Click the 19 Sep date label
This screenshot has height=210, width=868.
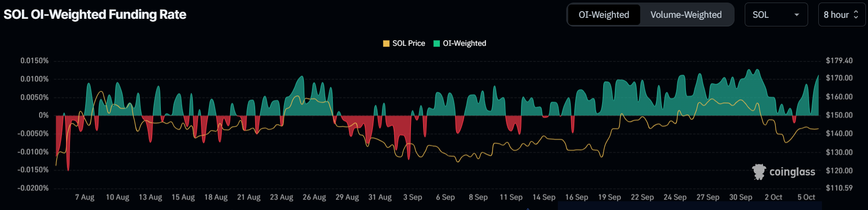pos(609,197)
